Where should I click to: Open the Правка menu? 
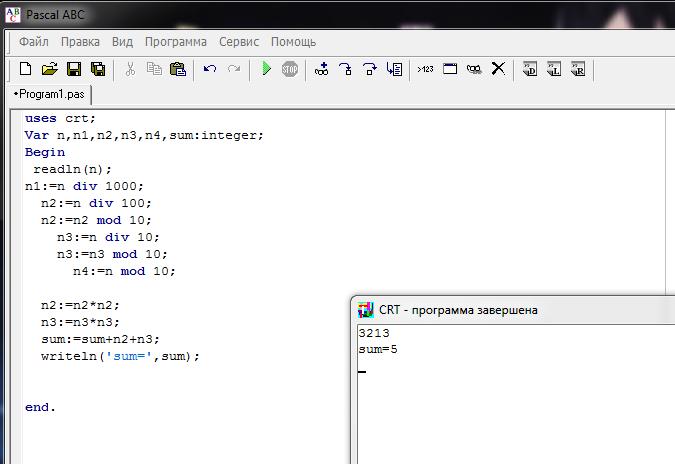coord(80,42)
